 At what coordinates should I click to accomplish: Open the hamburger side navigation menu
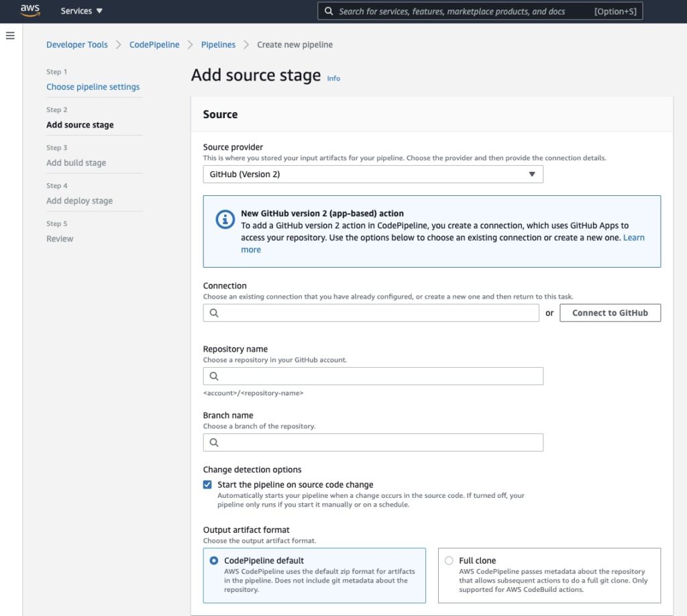click(10, 36)
